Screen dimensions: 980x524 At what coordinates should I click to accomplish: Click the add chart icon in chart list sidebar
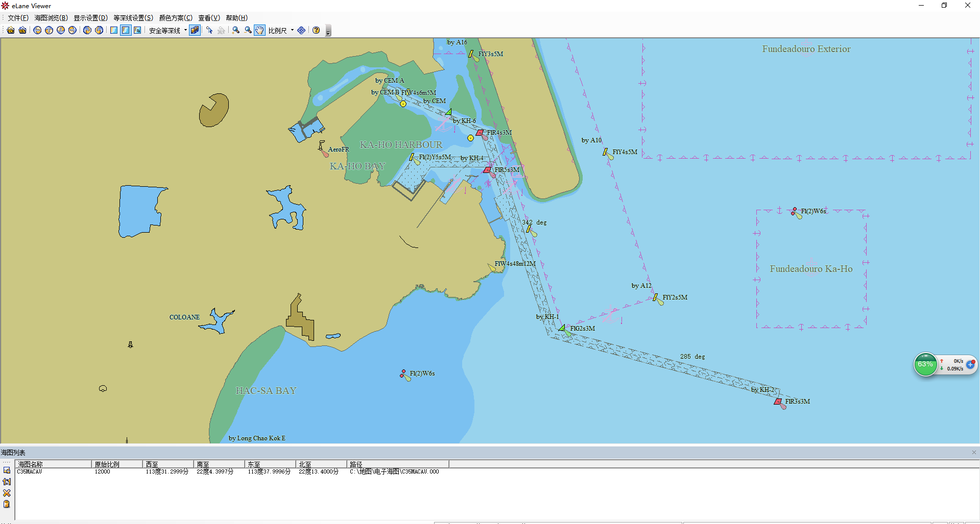pyautogui.click(x=7, y=470)
